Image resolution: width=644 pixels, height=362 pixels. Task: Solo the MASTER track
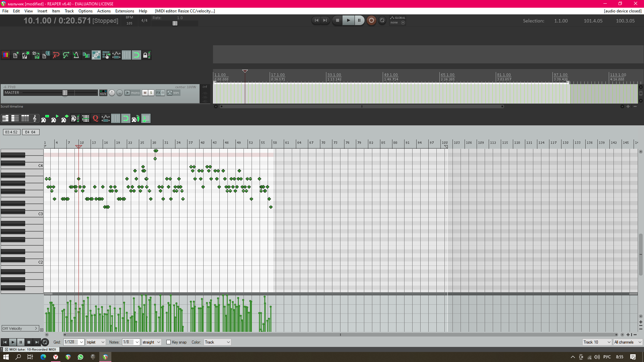[151, 93]
